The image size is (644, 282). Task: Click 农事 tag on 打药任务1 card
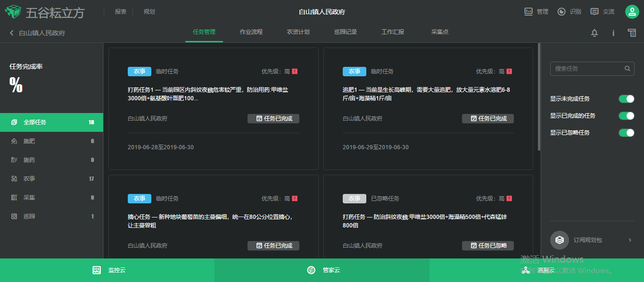(140, 72)
